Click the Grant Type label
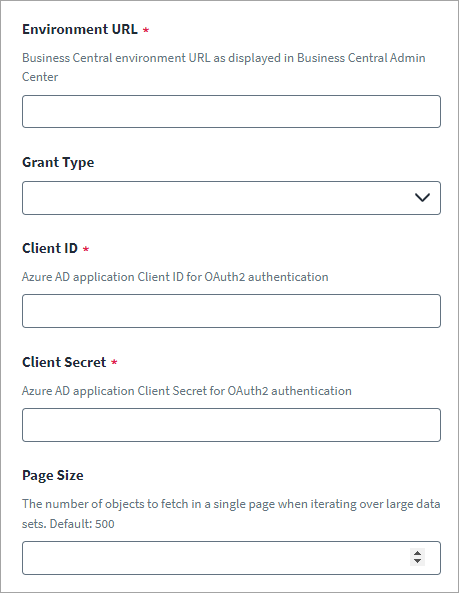Viewport: 459px width, 593px height. pyautogui.click(x=58, y=162)
